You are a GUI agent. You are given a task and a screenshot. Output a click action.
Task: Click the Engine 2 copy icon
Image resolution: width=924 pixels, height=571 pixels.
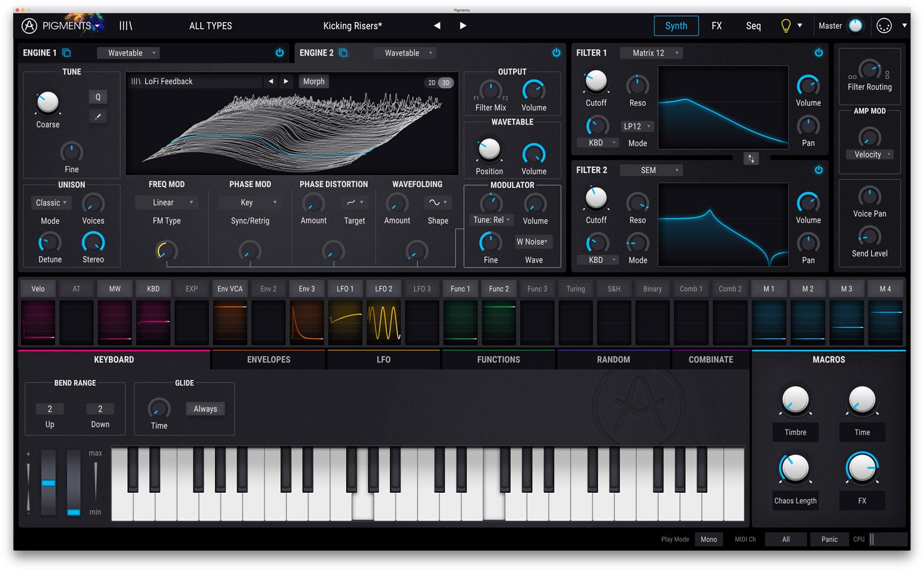(x=343, y=53)
